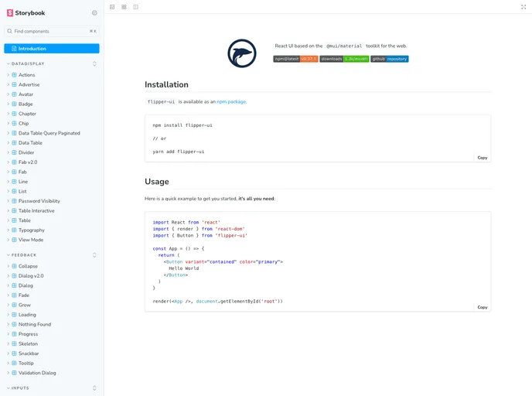Click the '@mui/material' inline code
The width and height of the screenshot is (532, 396).
[x=344, y=46]
